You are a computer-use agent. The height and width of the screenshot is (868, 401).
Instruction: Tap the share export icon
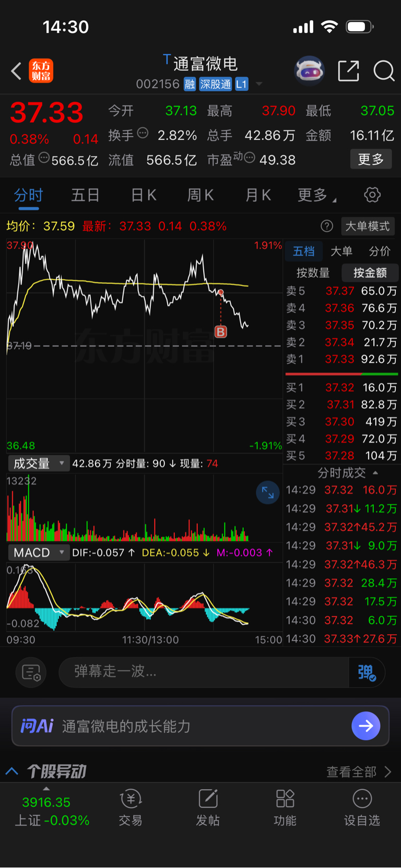pyautogui.click(x=348, y=70)
